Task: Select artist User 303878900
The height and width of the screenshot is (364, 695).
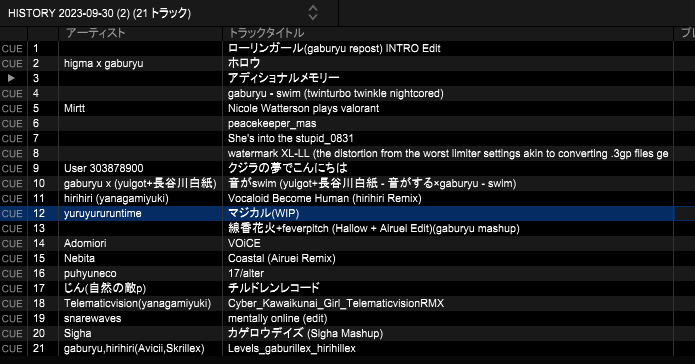Action: click(104, 168)
